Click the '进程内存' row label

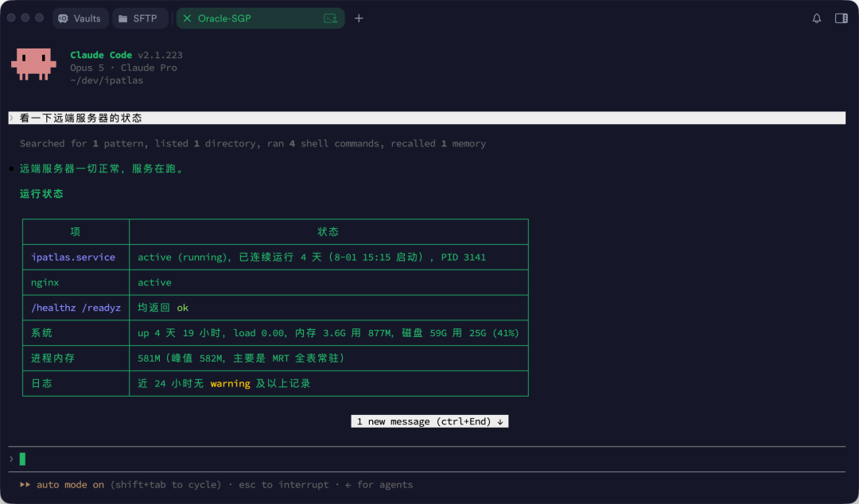(x=52, y=359)
